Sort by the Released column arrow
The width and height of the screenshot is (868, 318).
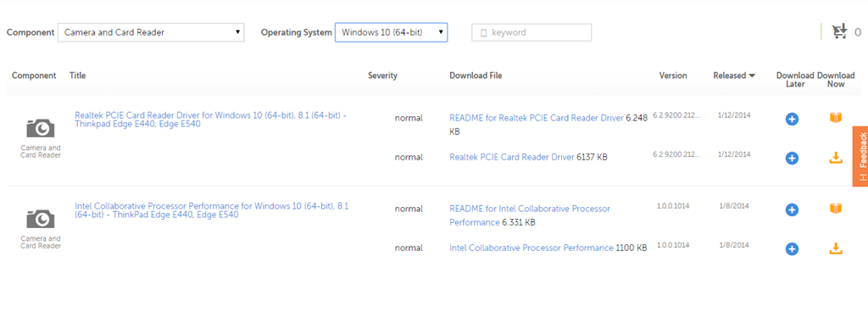(x=752, y=75)
